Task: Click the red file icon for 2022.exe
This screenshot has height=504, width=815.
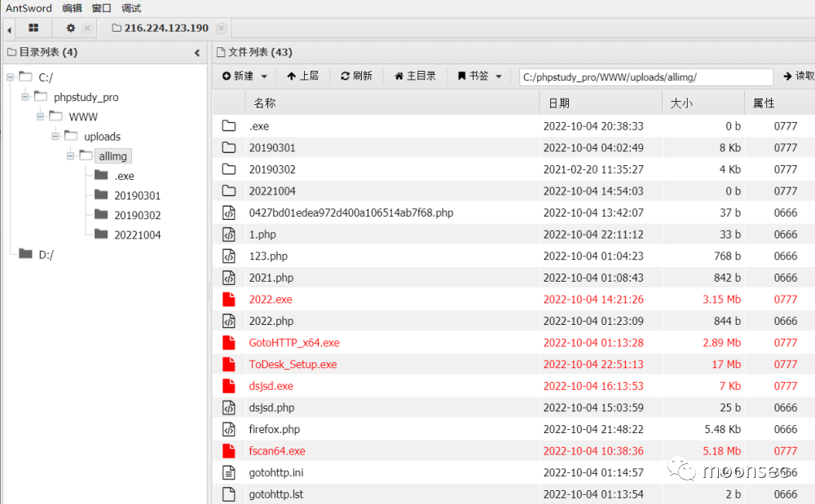Action: (229, 300)
